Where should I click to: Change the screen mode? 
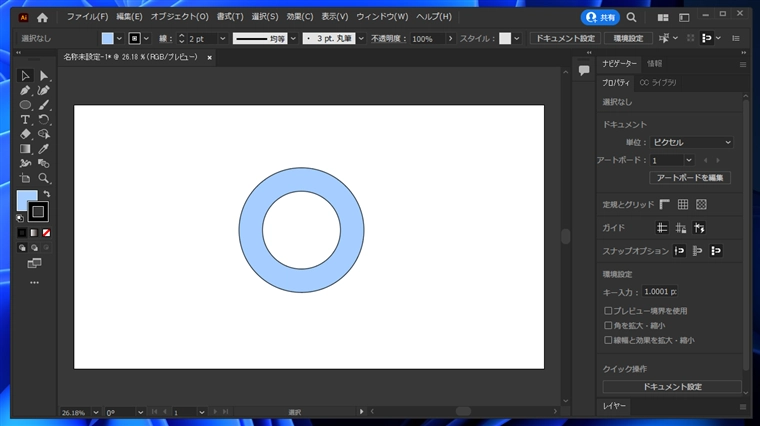tap(34, 263)
